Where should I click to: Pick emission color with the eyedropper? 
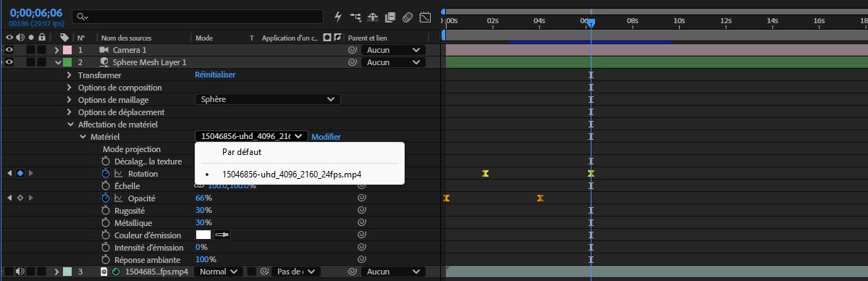tap(222, 235)
